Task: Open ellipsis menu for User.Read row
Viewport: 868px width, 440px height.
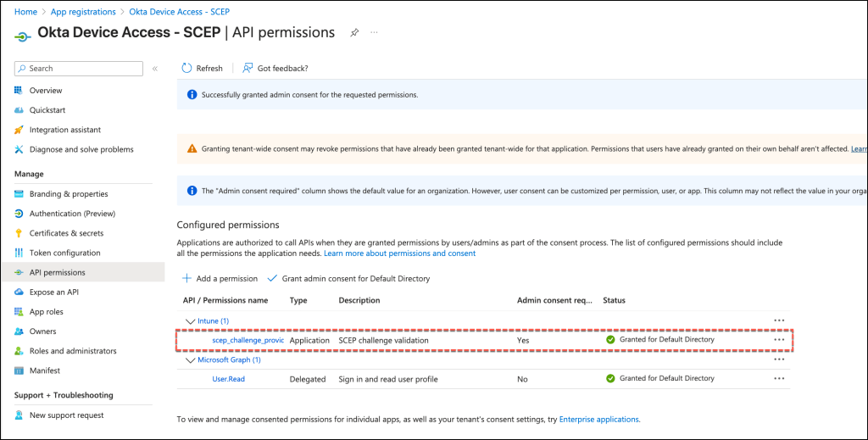Action: [x=779, y=379]
